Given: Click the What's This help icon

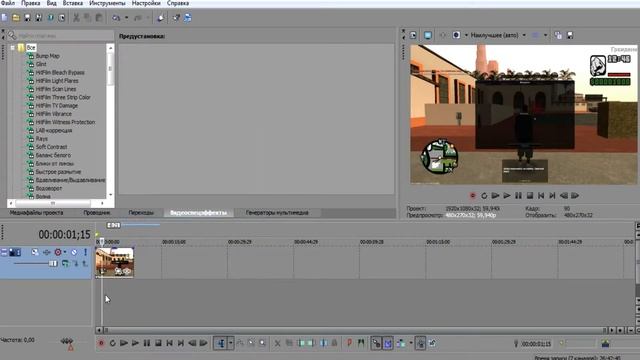Looking at the screenshot, I should point(176,18).
